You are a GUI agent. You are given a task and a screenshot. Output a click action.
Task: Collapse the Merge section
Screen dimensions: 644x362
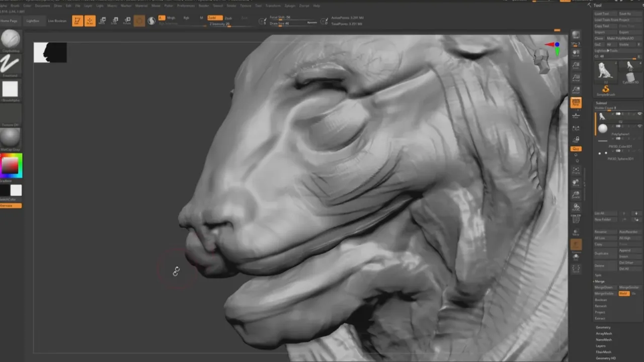tap(600, 282)
